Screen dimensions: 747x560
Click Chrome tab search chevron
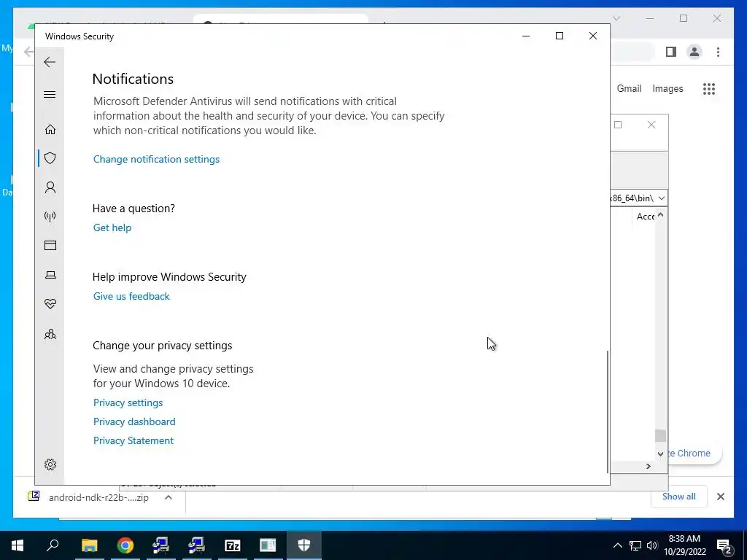(x=616, y=18)
